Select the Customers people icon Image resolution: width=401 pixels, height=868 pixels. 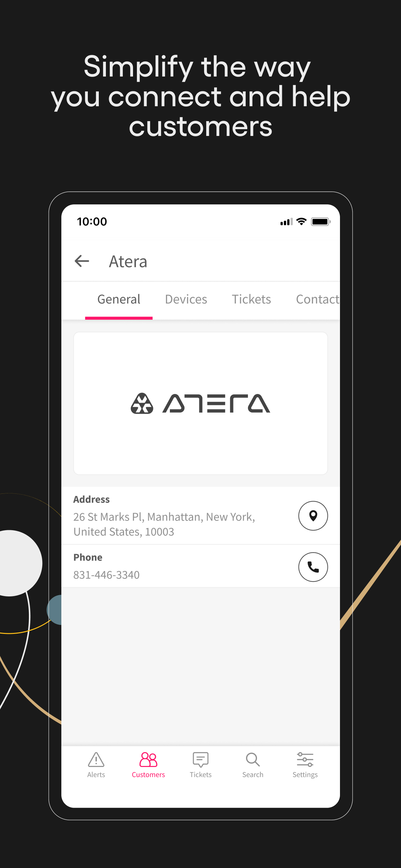[148, 759]
